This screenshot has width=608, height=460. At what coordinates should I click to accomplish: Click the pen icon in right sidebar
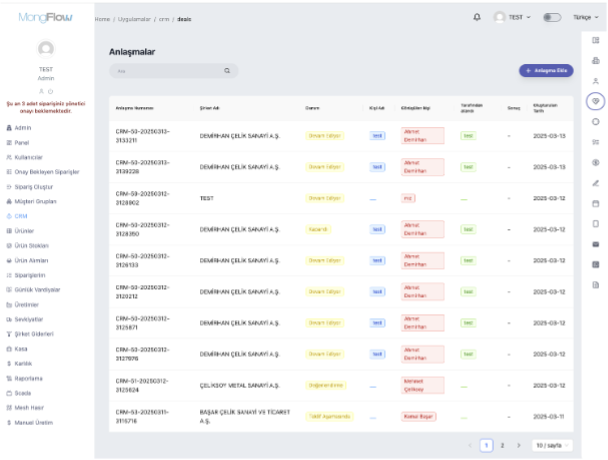(596, 183)
